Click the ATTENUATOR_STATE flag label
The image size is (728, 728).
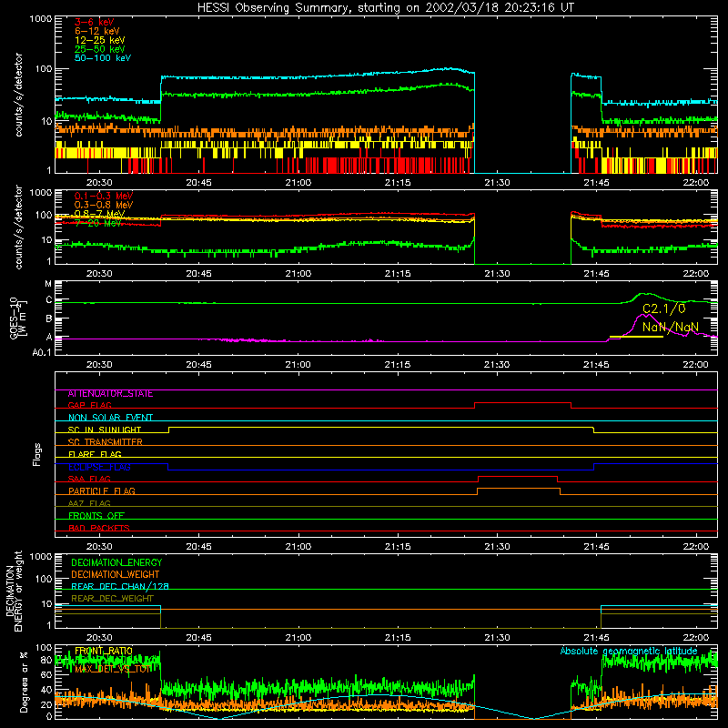click(x=110, y=394)
